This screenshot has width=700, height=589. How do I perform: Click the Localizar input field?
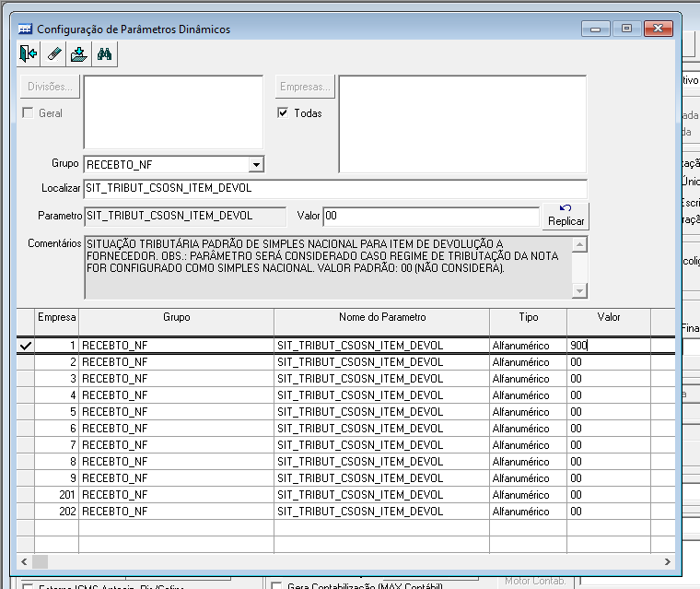(335, 189)
